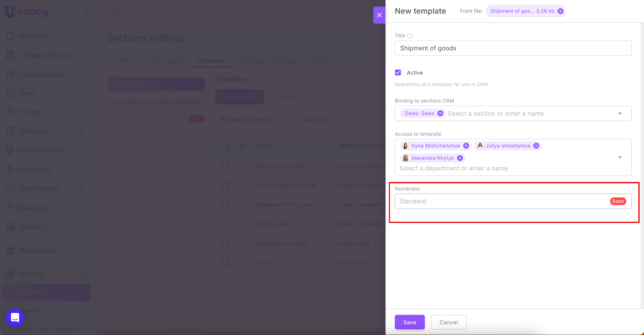
Task: Tick the Invoice row checkbox
Action: 225,263
